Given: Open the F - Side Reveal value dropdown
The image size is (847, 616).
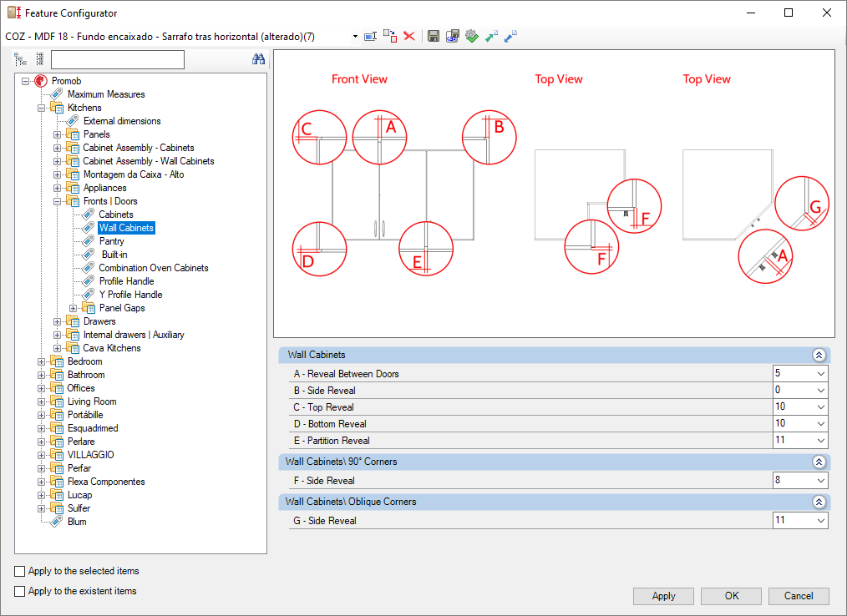Looking at the screenshot, I should coord(820,481).
